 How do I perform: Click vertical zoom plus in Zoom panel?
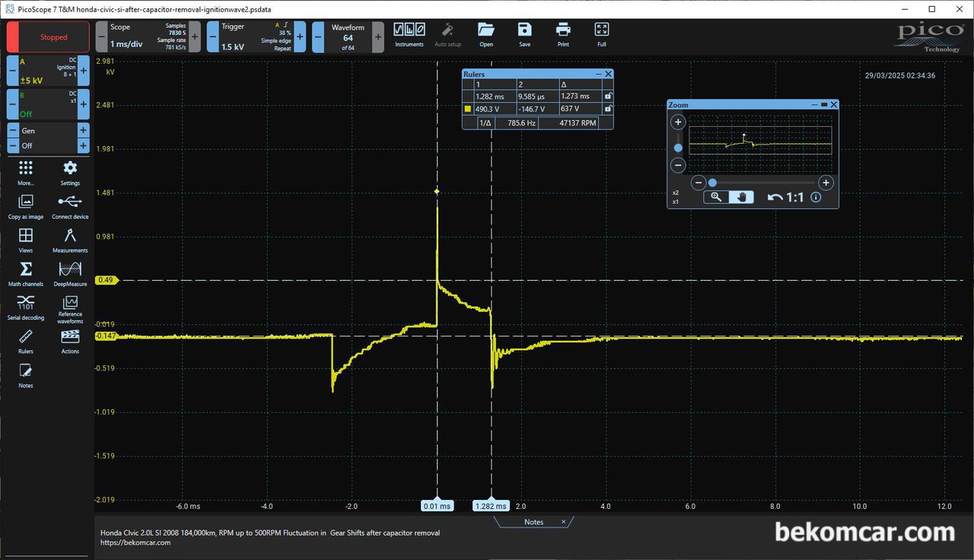[x=678, y=122]
